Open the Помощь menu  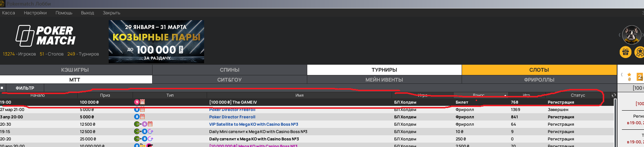(x=64, y=13)
